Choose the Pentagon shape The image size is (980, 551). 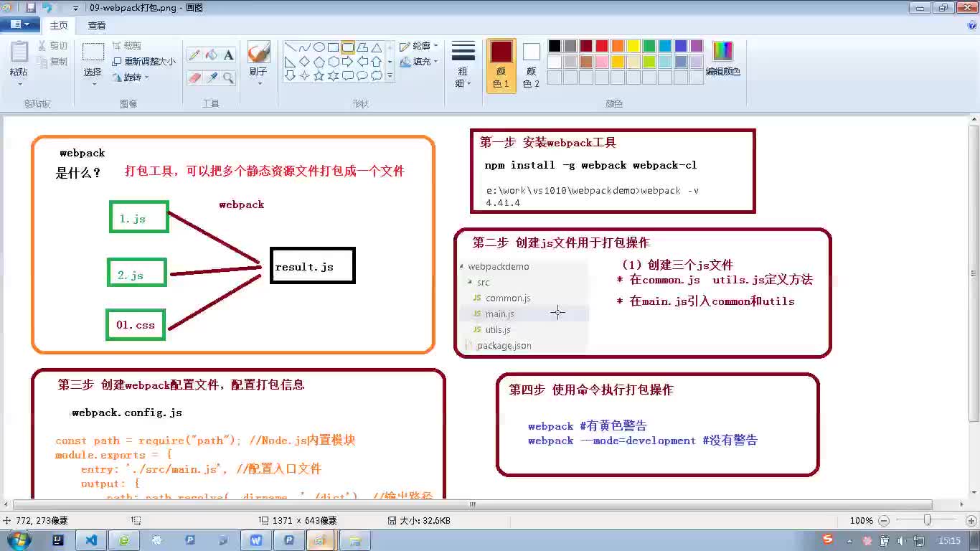coord(319,62)
